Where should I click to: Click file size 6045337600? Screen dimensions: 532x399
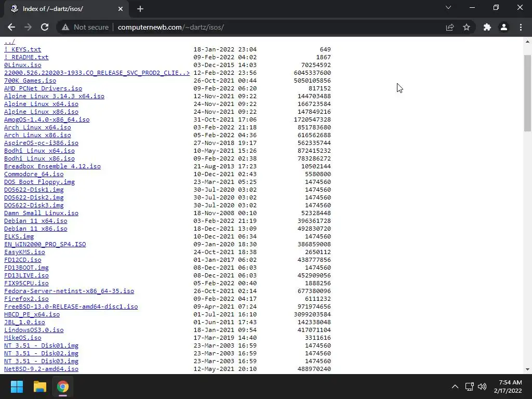point(312,73)
